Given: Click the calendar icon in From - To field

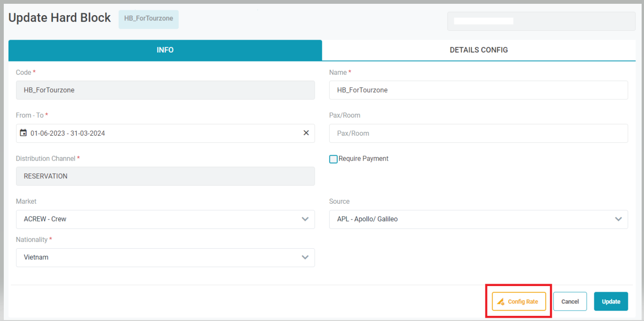Looking at the screenshot, I should pyautogui.click(x=23, y=133).
